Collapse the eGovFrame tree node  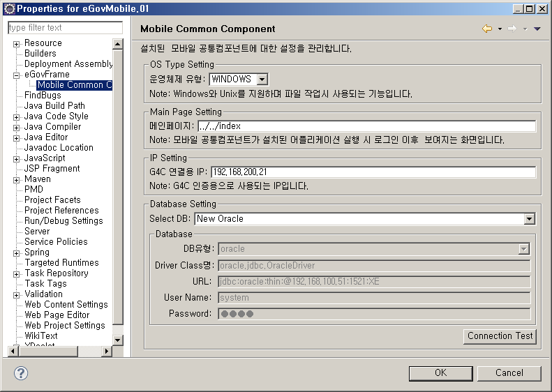click(16, 75)
